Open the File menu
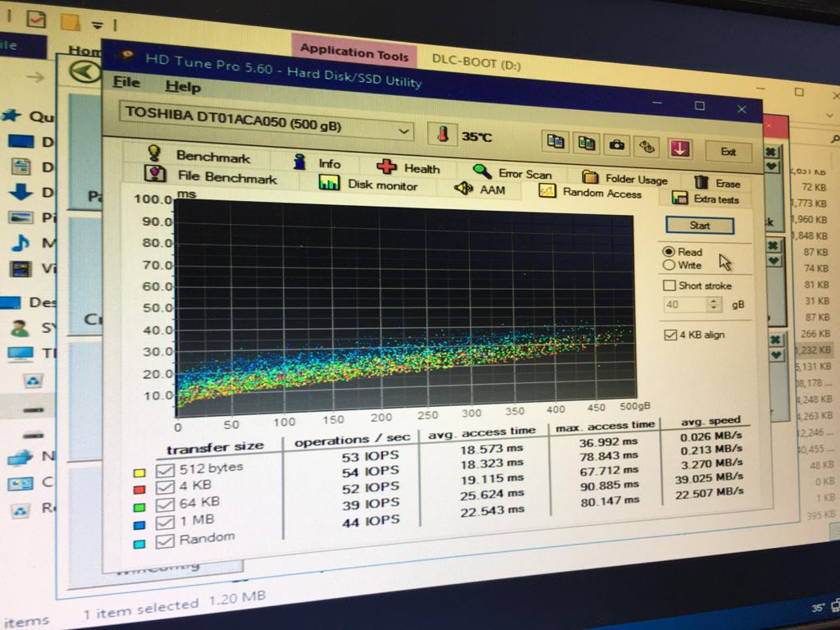840x630 pixels. pos(126,81)
